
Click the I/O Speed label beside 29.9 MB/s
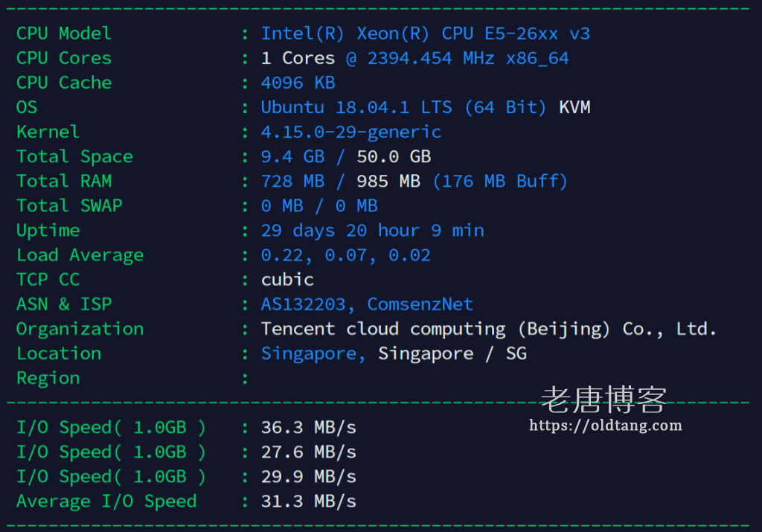tap(111, 477)
